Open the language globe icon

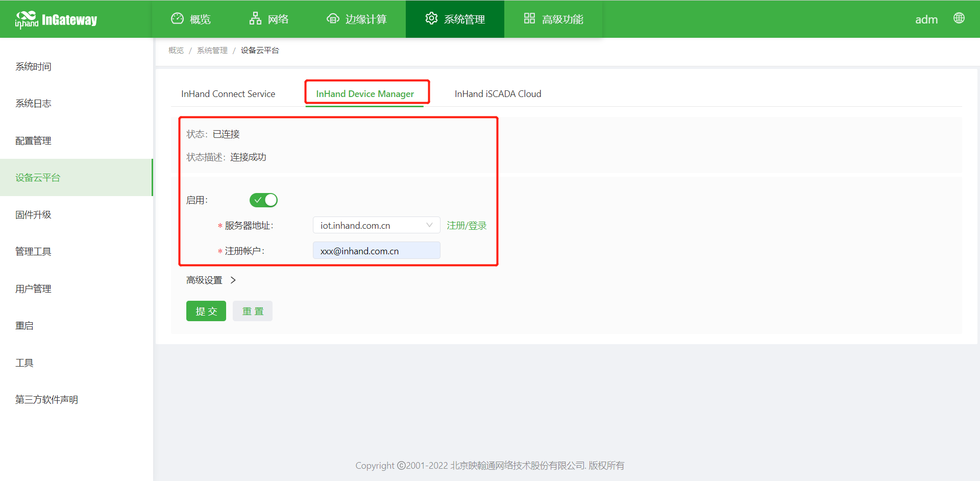pyautogui.click(x=959, y=18)
